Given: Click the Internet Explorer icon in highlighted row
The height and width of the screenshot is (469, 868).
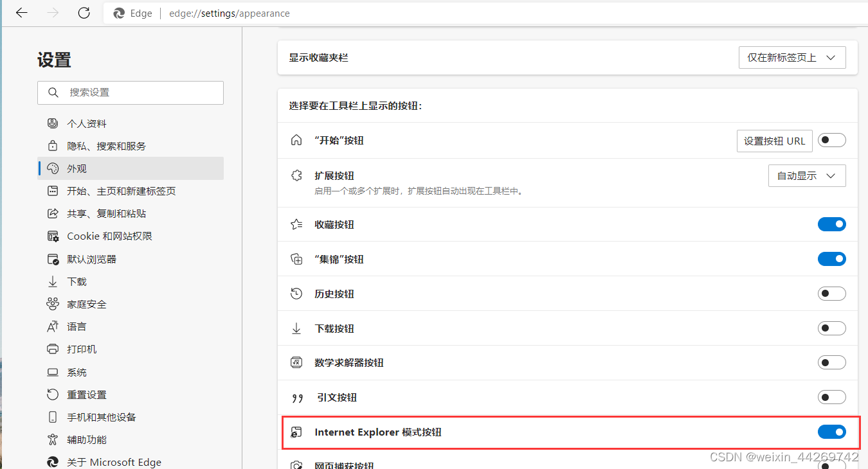Looking at the screenshot, I should click(x=296, y=432).
